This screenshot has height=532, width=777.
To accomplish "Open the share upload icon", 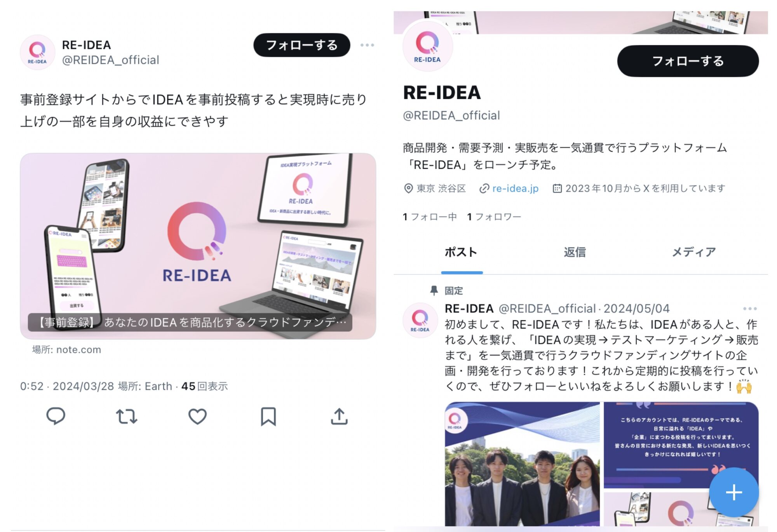I will [x=339, y=416].
